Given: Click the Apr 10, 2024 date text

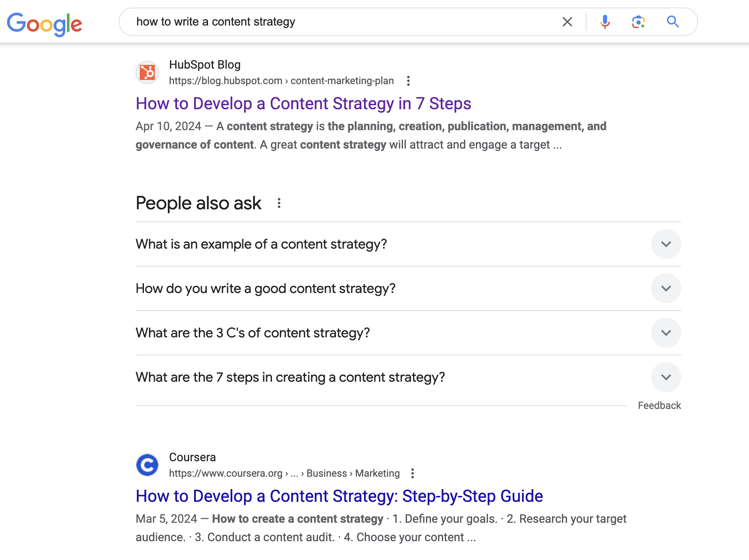Looking at the screenshot, I should tap(168, 126).
